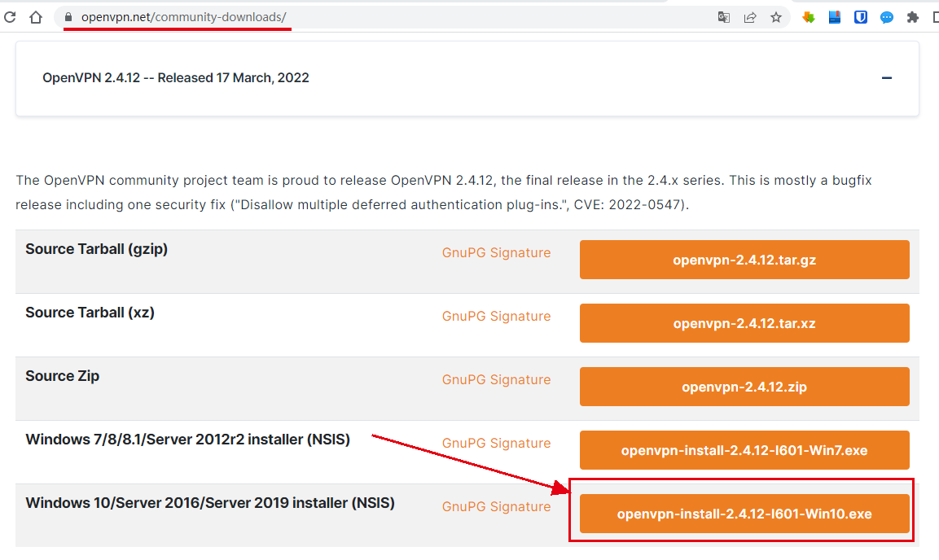The height and width of the screenshot is (560, 939).
Task: Open the blue chat bubble extension
Action: click(887, 17)
